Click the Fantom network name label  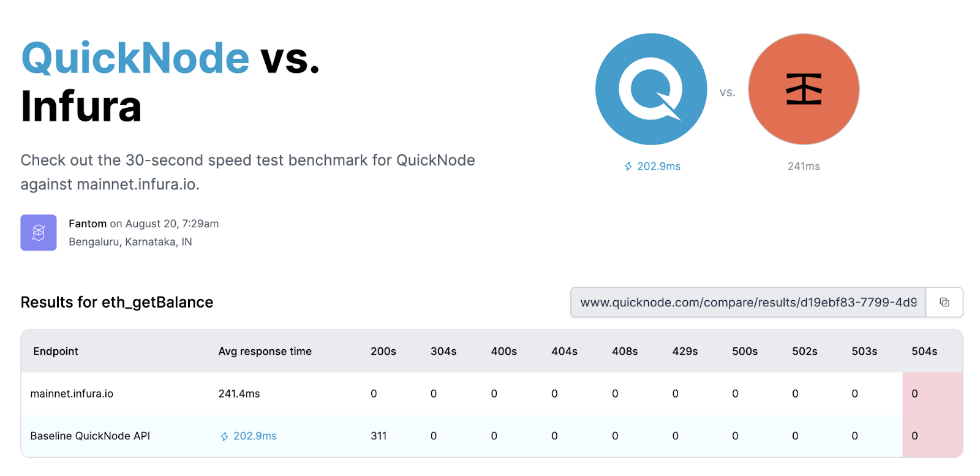pos(88,224)
